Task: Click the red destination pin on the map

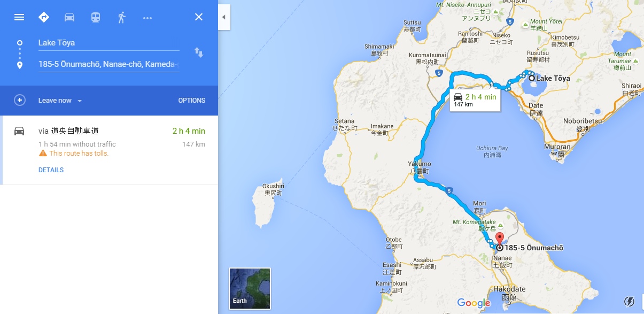Action: (500, 239)
